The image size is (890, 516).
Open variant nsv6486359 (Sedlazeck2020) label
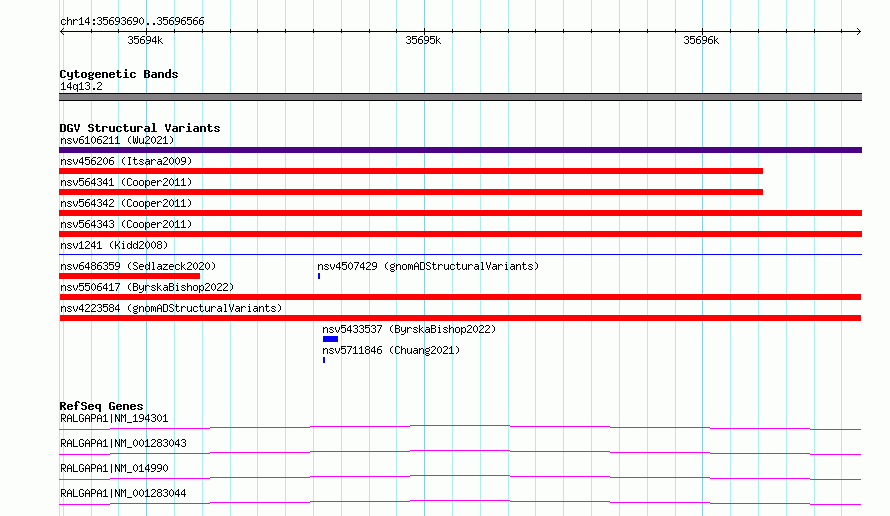click(138, 266)
